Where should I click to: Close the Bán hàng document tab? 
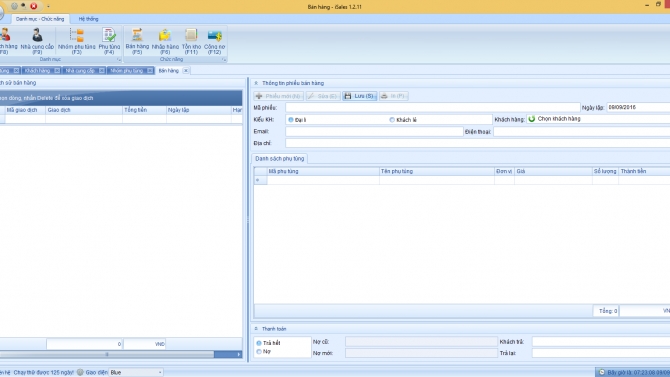click(186, 71)
